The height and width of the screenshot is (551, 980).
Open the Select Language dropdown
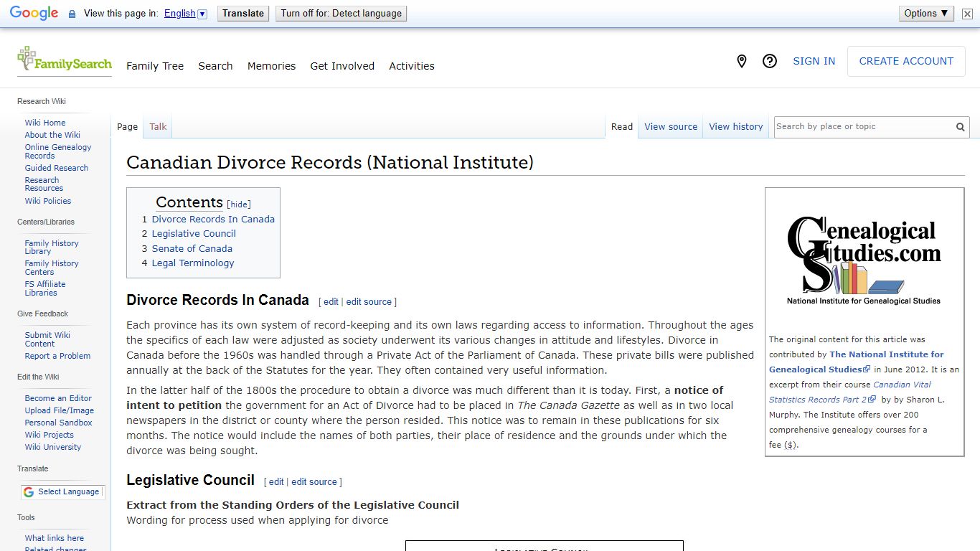[x=62, y=491]
